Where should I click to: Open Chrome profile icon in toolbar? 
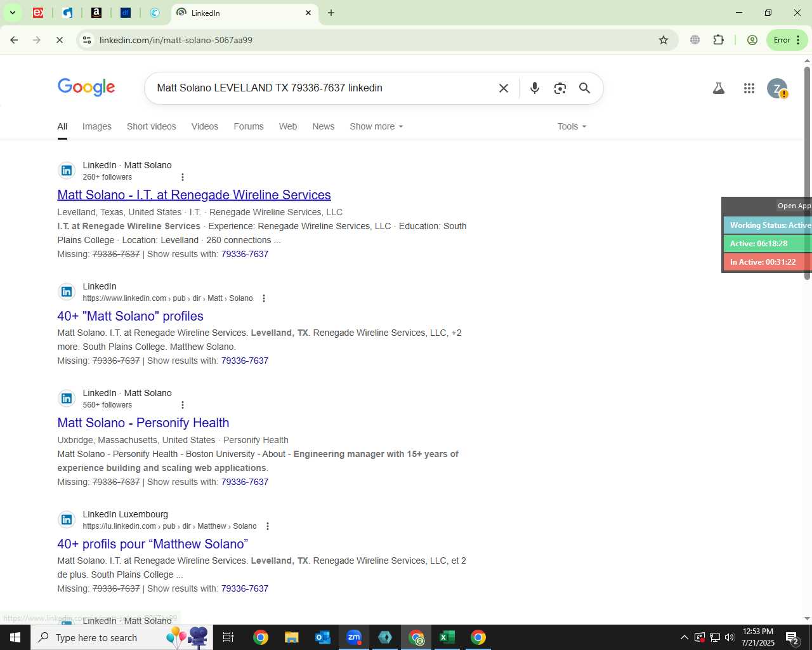point(752,40)
